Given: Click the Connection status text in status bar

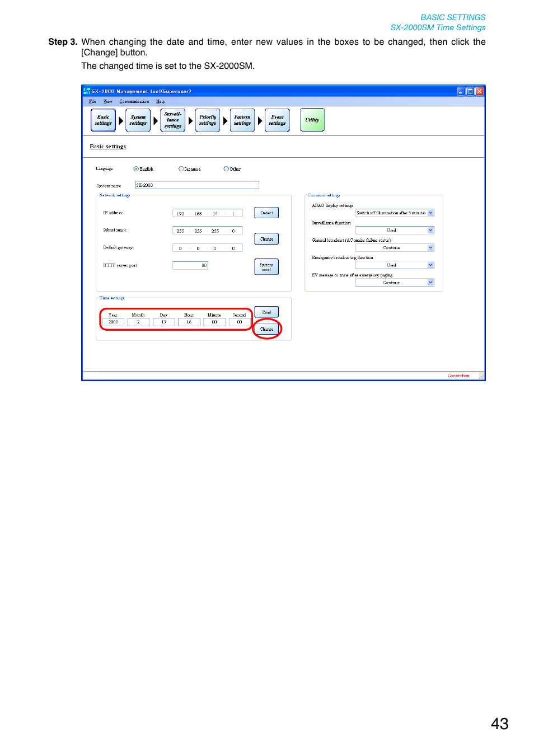Looking at the screenshot, I should point(458,376).
